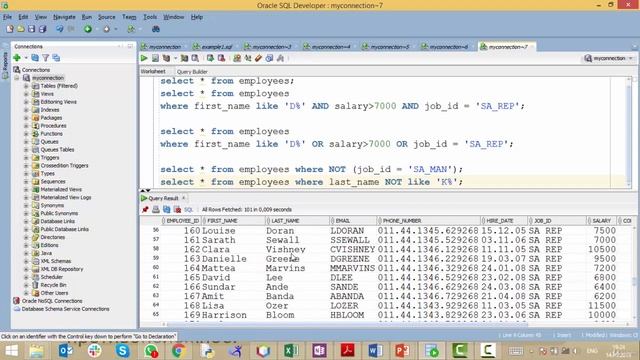Click the red Delete row icon in Query Result
The height and width of the screenshot is (360, 640).
tap(177, 209)
